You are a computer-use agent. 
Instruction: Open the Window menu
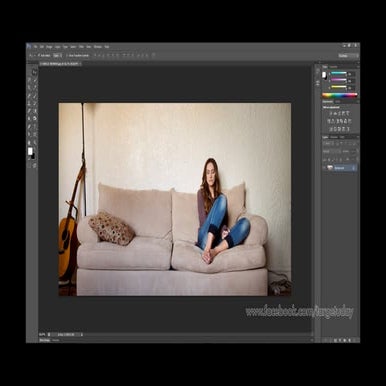[97, 47]
